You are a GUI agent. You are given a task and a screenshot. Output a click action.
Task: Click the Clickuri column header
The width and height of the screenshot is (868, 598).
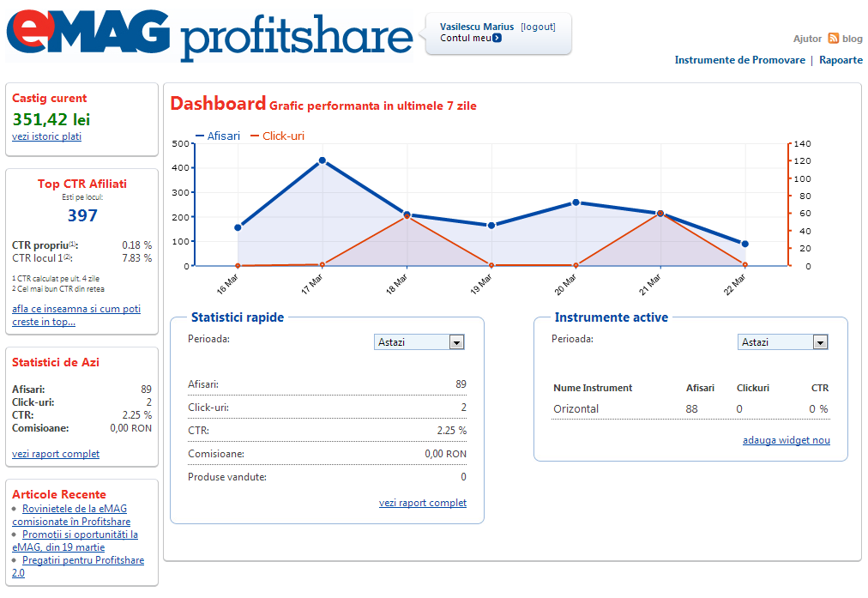coord(753,388)
